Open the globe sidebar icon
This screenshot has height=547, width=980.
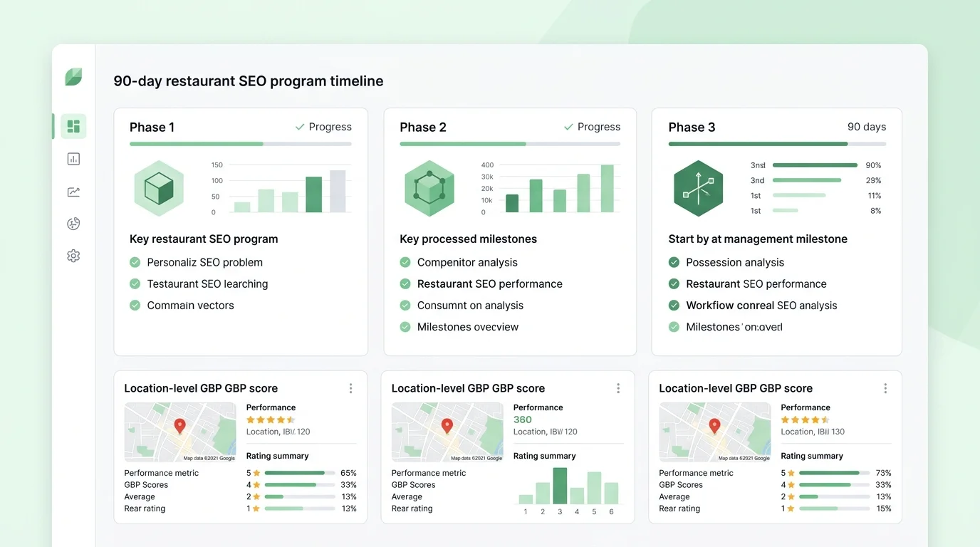(x=73, y=224)
